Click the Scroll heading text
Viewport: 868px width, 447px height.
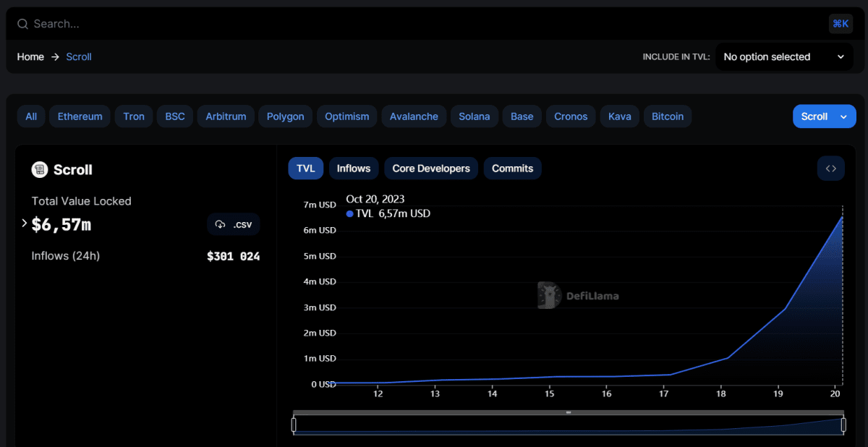pos(73,170)
